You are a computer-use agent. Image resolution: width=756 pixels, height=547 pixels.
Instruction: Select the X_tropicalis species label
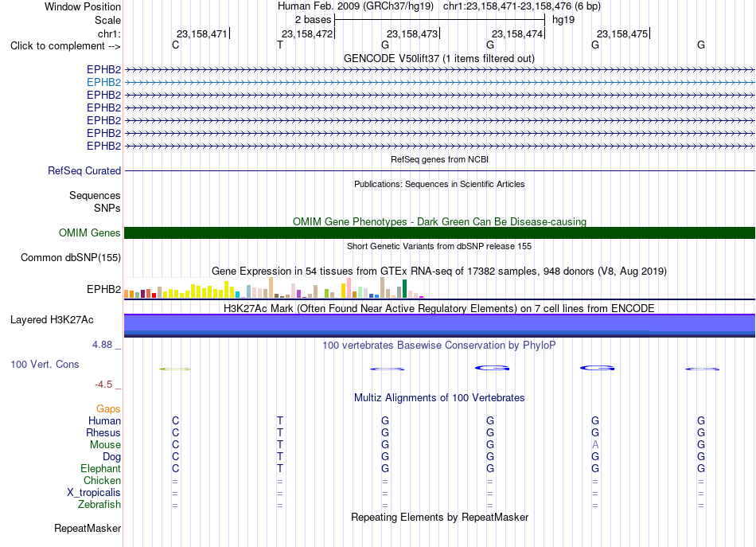pyautogui.click(x=94, y=493)
